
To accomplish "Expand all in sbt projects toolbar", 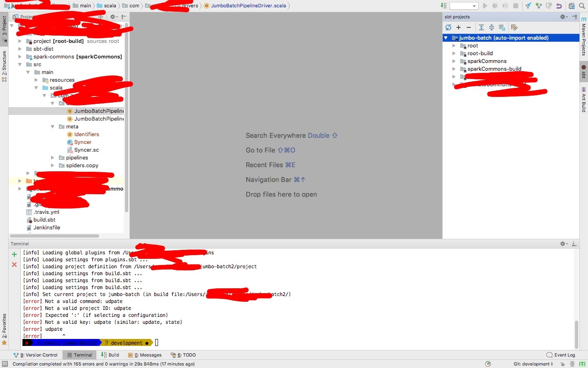I will coord(481,27).
